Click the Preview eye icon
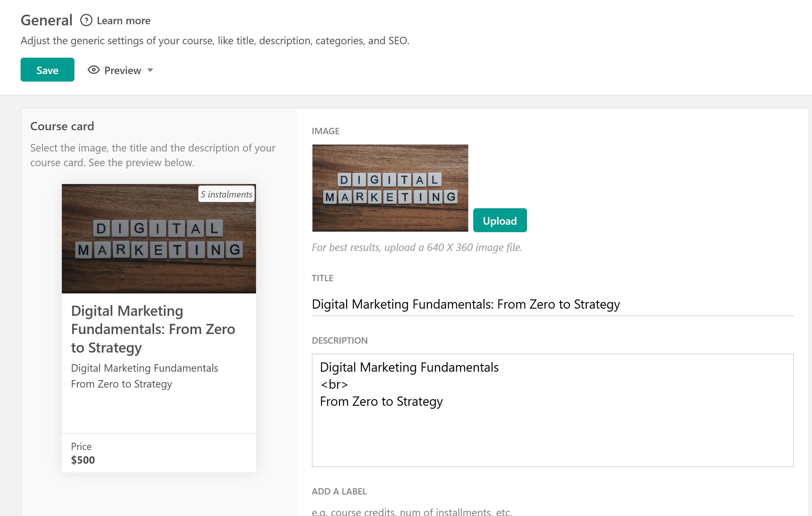Screen dimensions: 812x516 (94, 70)
